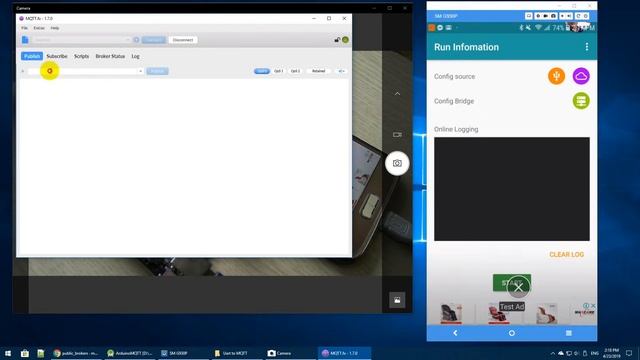Click the ad info icon in banner
The height and width of the screenshot is (360, 640).
[586, 305]
